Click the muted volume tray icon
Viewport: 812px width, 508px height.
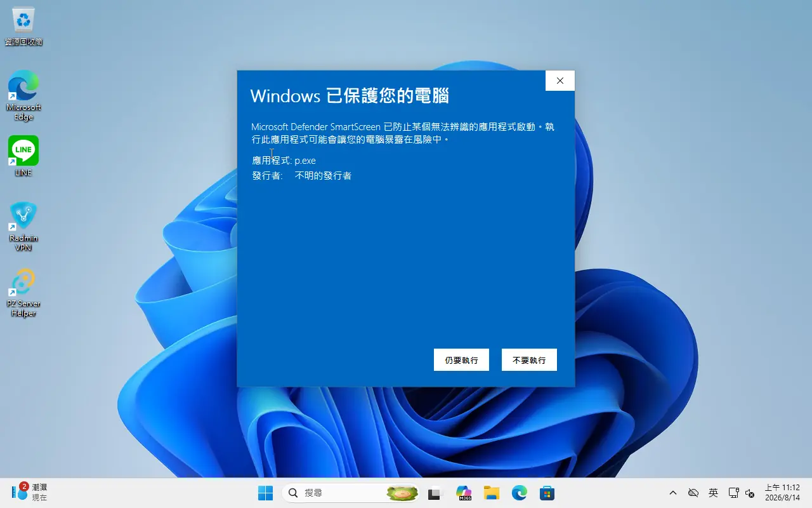click(x=749, y=493)
